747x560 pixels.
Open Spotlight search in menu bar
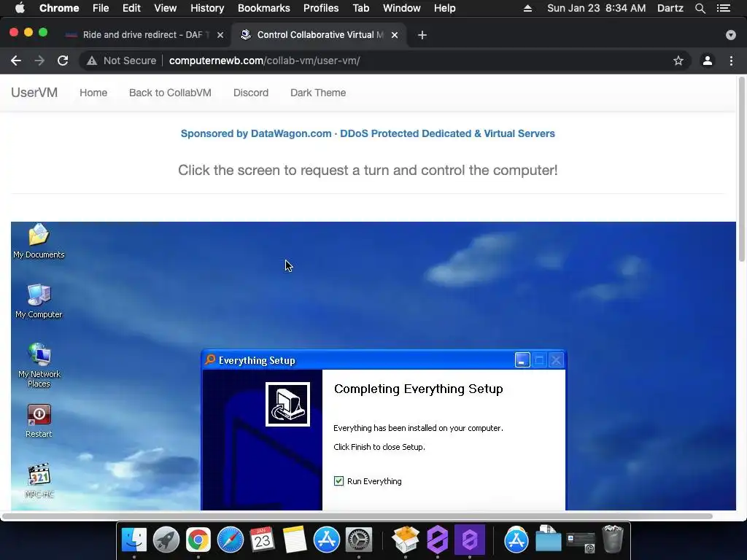click(700, 8)
